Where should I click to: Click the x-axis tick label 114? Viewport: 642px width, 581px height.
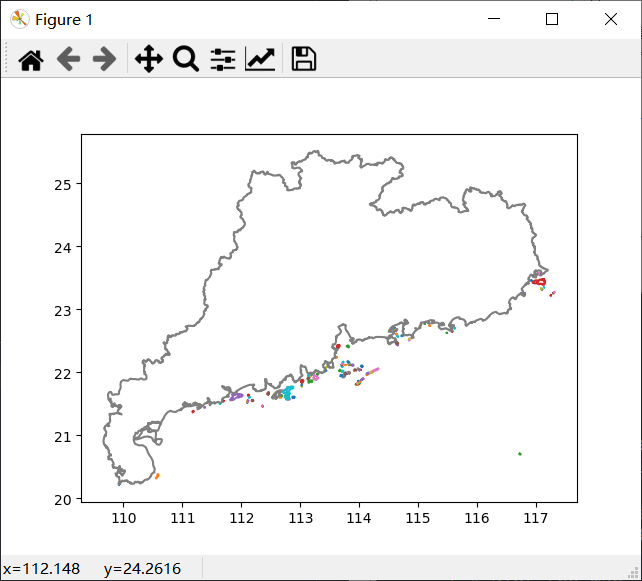click(x=359, y=518)
